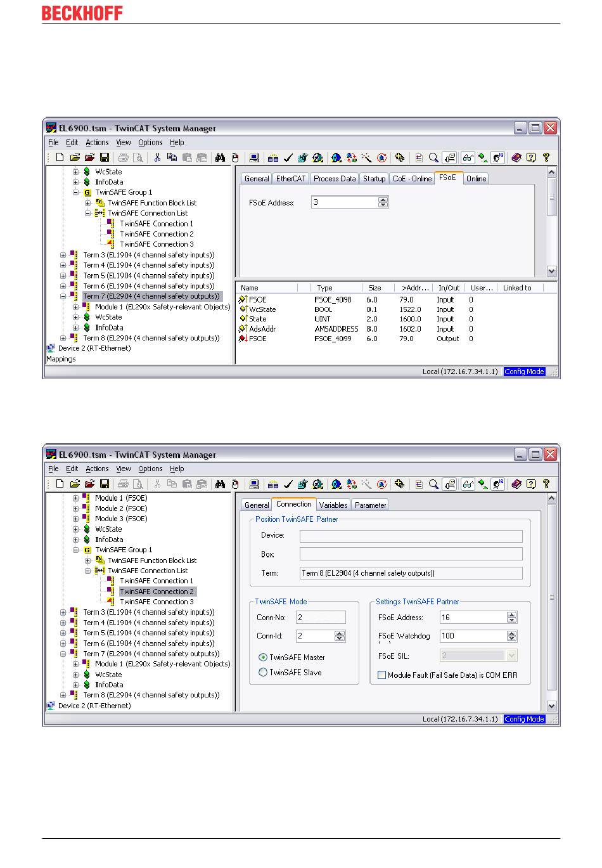602x868 pixels.
Task: Open the FSoE SIL dropdown
Action: click(512, 656)
